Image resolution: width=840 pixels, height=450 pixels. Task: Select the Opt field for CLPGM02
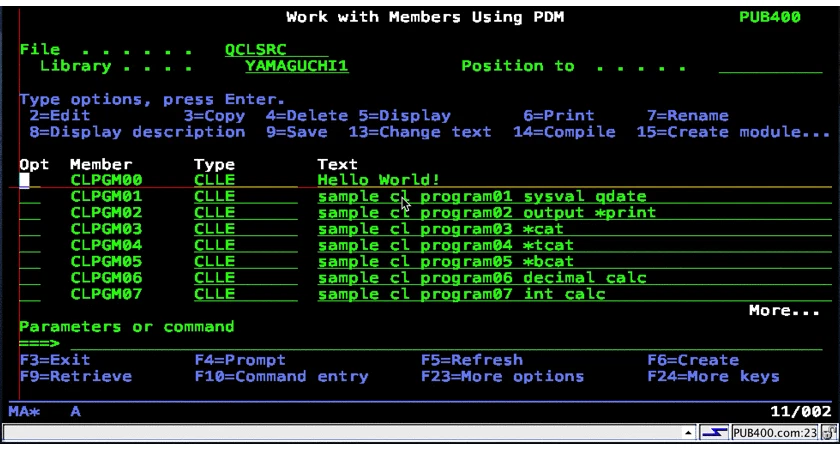click(29, 213)
